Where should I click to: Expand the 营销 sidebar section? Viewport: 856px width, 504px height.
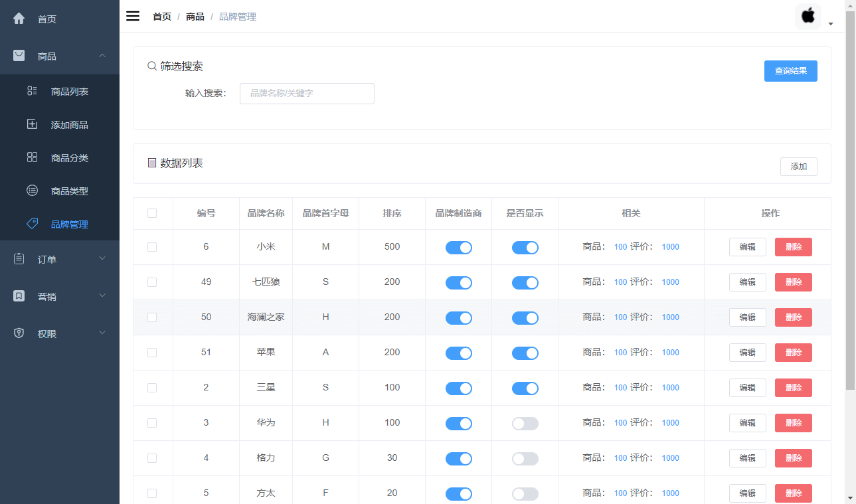tap(58, 295)
